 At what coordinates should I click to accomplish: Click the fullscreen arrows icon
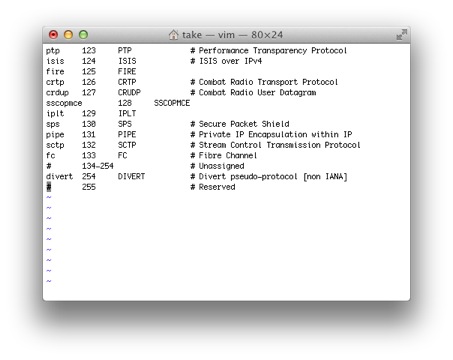click(402, 35)
